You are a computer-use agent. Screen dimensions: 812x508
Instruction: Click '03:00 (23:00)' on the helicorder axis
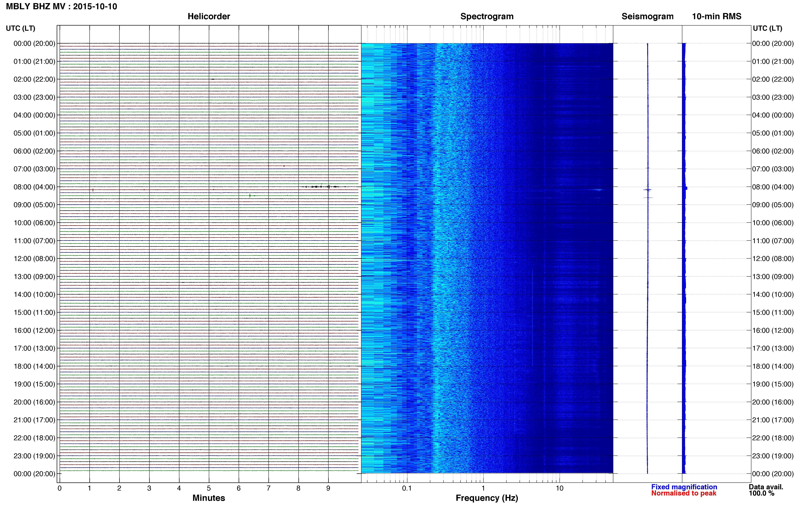[x=34, y=97]
